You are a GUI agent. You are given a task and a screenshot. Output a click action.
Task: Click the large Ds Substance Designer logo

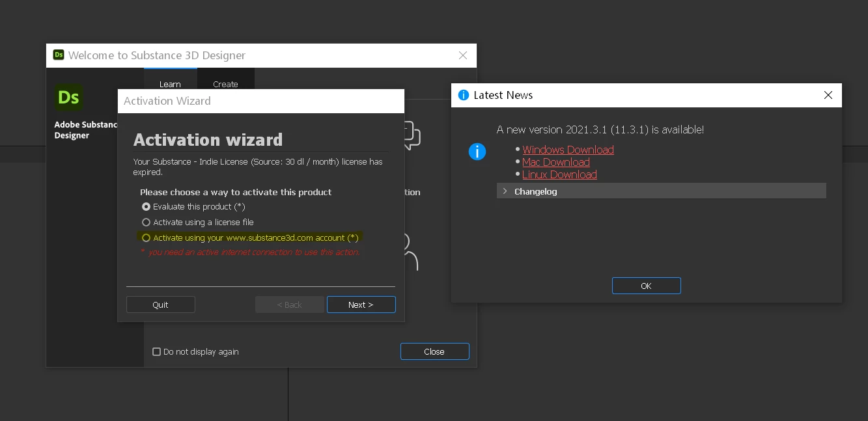pos(68,98)
